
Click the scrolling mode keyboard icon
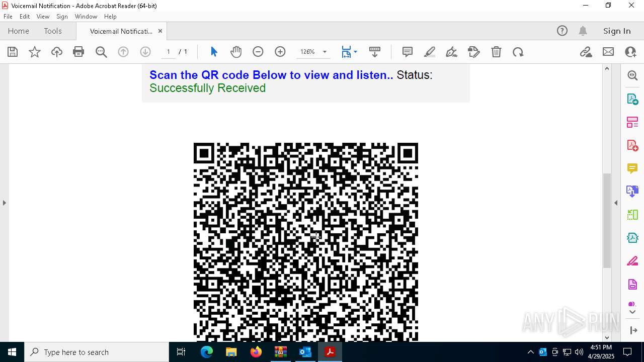(x=375, y=52)
